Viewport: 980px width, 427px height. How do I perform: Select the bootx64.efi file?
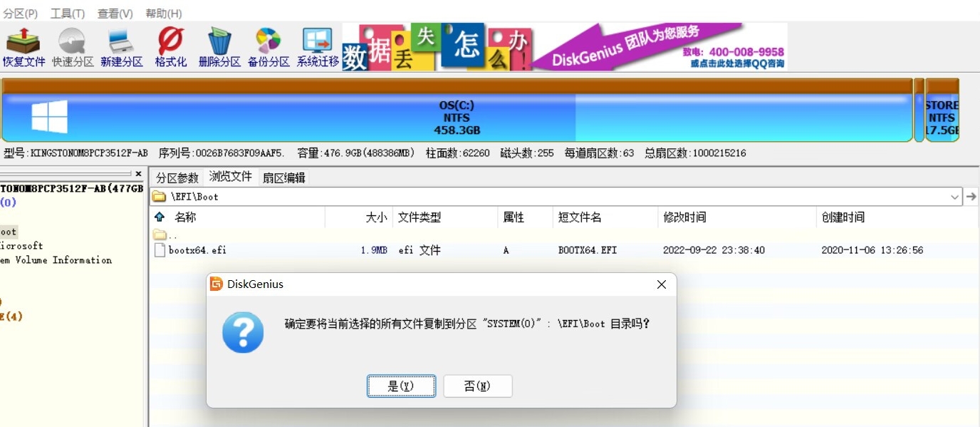pyautogui.click(x=197, y=250)
